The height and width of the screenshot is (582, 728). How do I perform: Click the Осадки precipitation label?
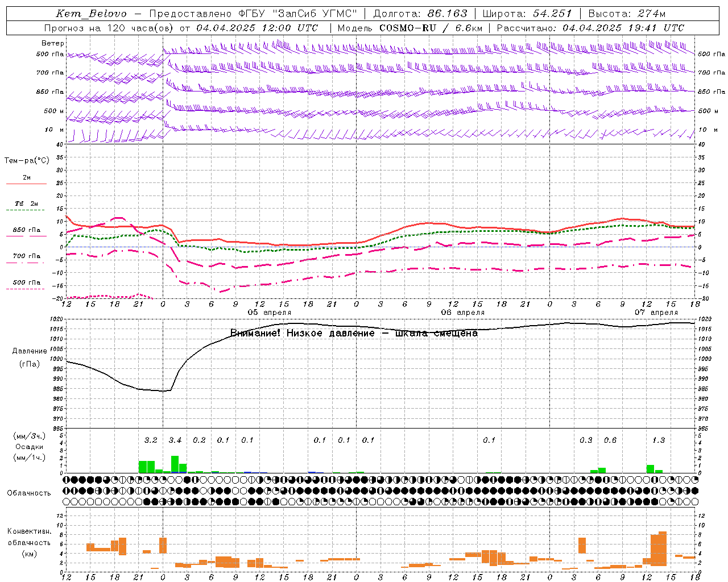pyautogui.click(x=30, y=447)
